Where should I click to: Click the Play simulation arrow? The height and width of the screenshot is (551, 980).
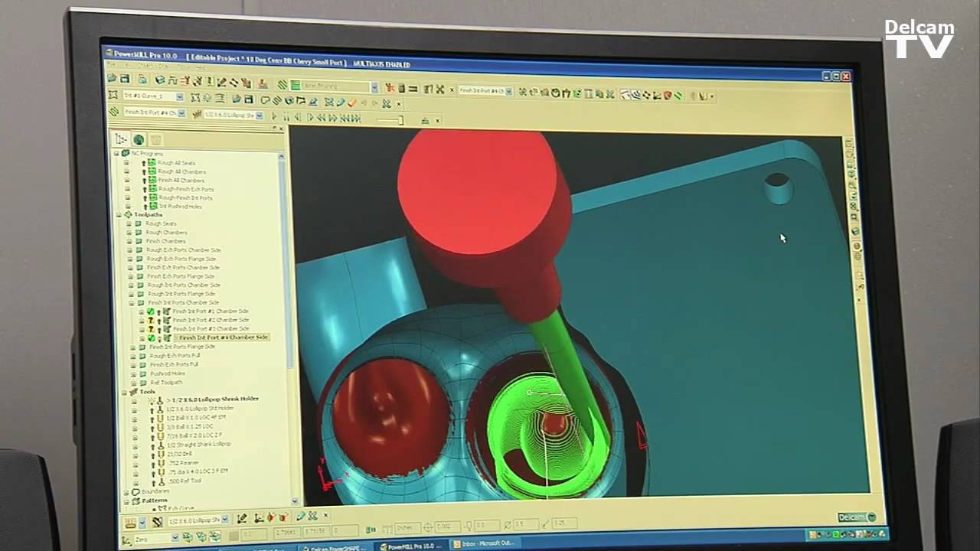pos(274,116)
